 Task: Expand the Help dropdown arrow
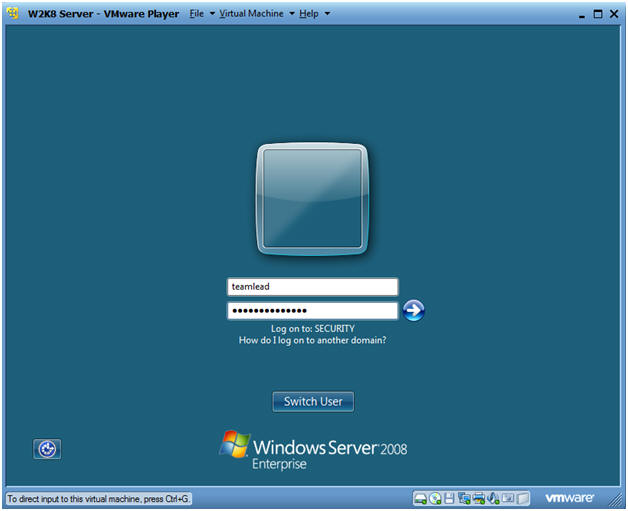[x=327, y=14]
